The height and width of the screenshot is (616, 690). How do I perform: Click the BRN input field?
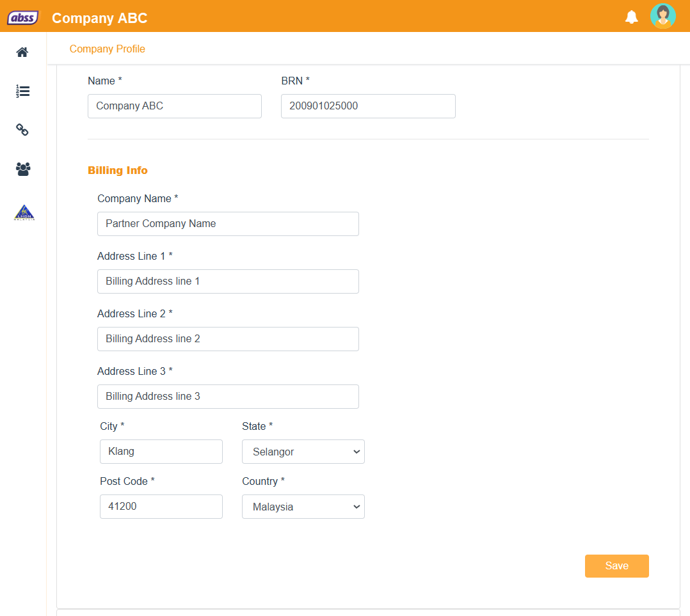click(x=368, y=106)
